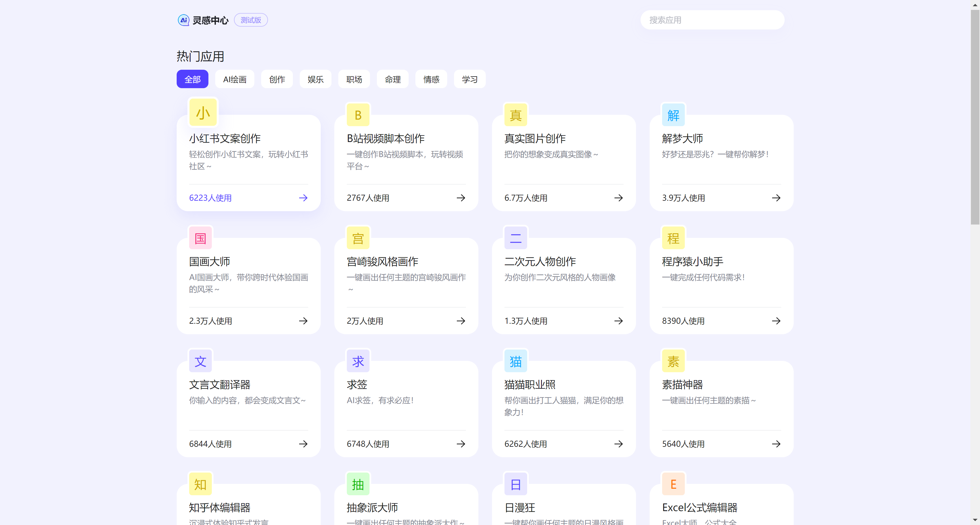Click the 8390人使用 usage count
This screenshot has height=525, width=980.
(x=683, y=321)
